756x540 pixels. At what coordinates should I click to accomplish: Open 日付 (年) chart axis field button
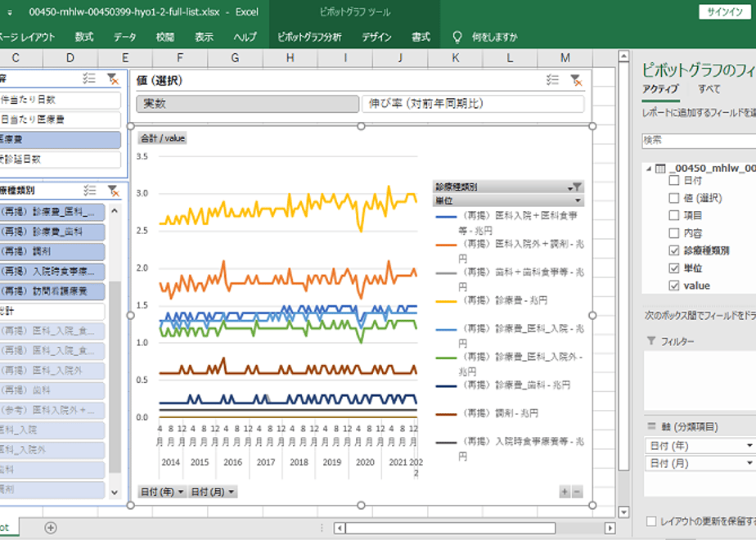click(x=162, y=492)
